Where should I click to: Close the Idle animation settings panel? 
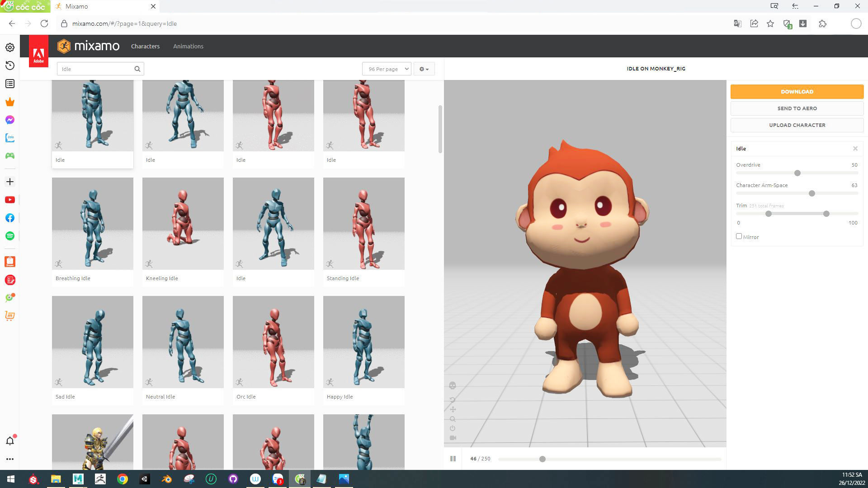[855, 149]
